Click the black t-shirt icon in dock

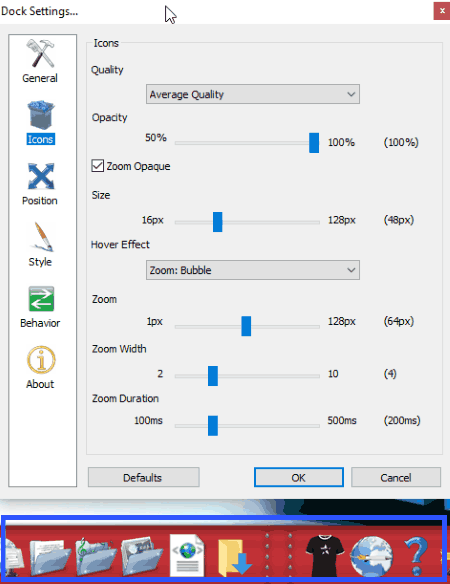pos(324,556)
